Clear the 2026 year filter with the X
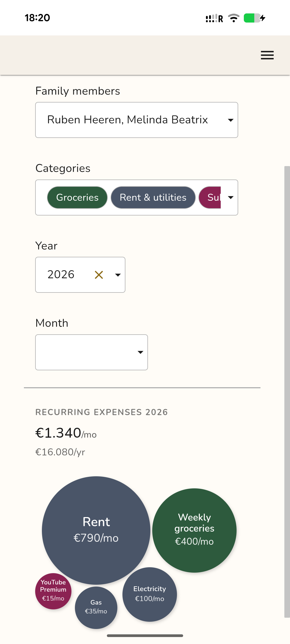290x644 pixels. click(x=99, y=275)
